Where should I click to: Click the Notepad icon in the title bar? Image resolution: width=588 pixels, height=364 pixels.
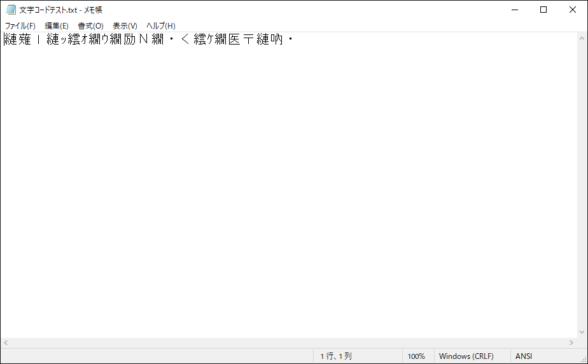tap(11, 10)
